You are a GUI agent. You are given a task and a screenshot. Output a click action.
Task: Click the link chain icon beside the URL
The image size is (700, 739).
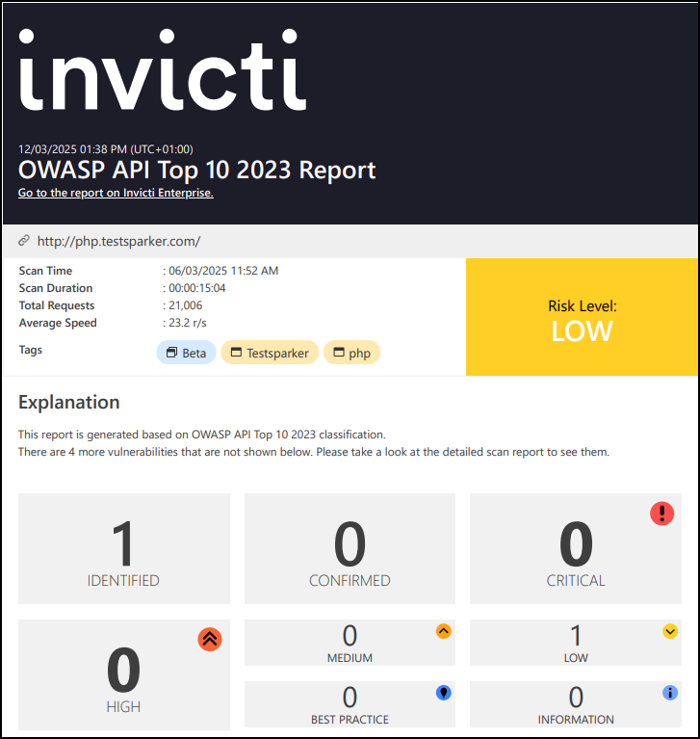click(x=24, y=241)
